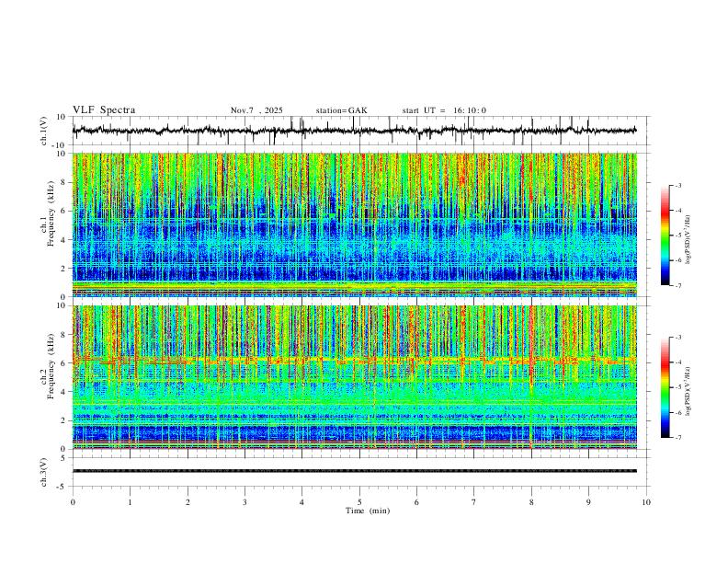
Task: Click the "-3" label on ch.2 color scale
Action: click(x=678, y=338)
